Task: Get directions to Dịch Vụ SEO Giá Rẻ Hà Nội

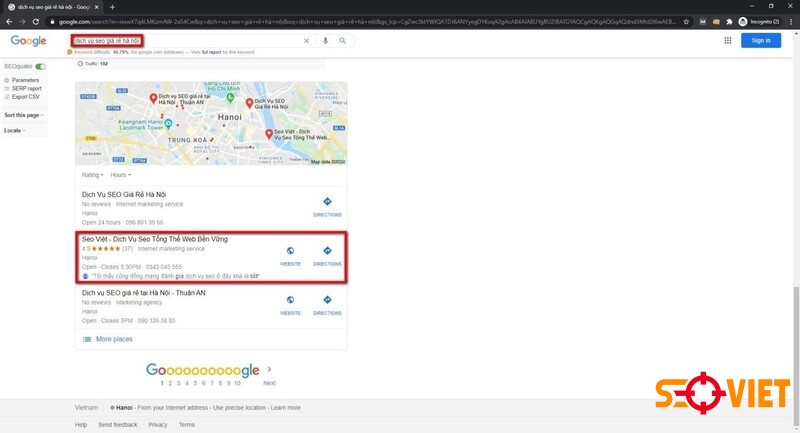Action: click(327, 207)
